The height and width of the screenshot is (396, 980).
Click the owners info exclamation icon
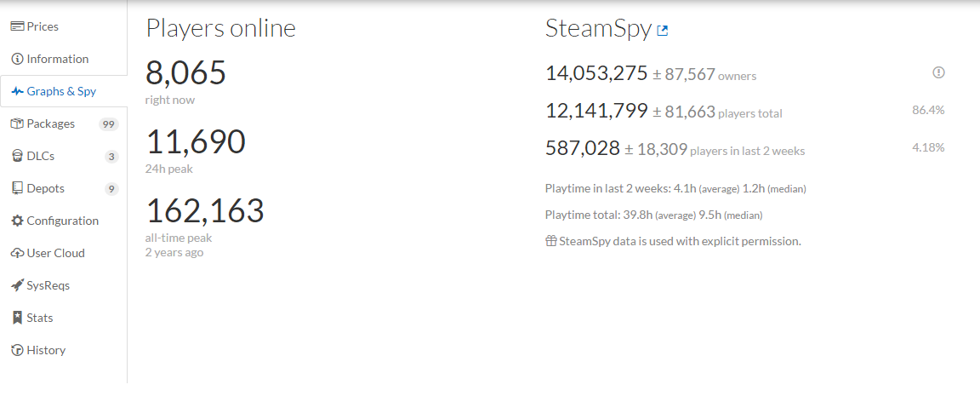click(938, 73)
